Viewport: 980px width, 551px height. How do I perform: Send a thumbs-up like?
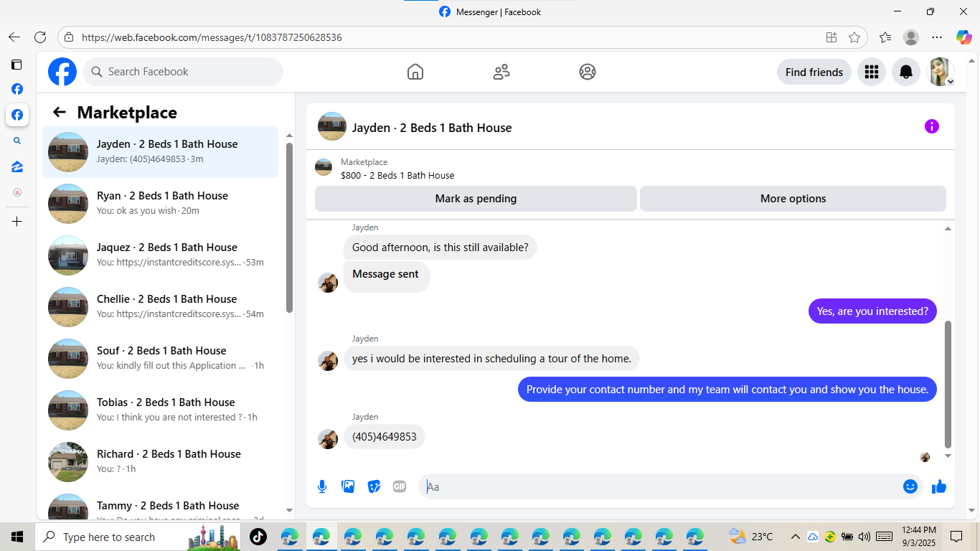click(x=938, y=486)
